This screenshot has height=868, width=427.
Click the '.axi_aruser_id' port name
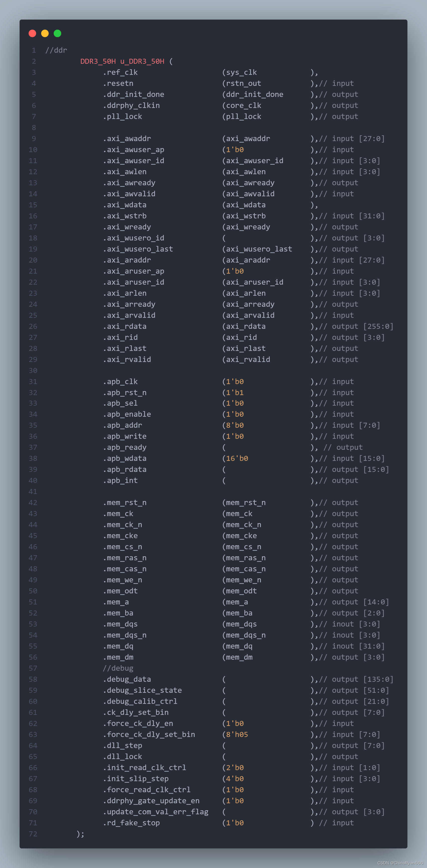click(133, 282)
